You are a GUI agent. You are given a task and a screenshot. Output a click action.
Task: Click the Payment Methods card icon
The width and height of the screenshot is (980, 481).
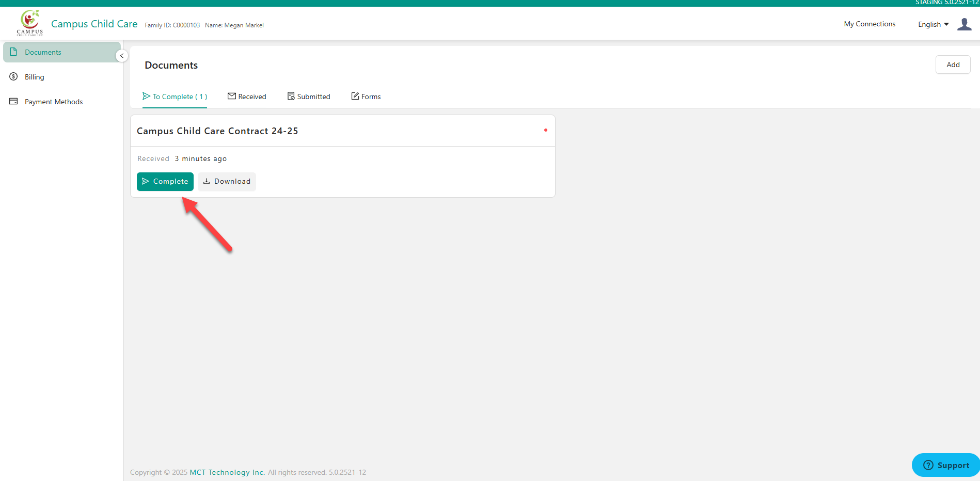pyautogui.click(x=13, y=101)
